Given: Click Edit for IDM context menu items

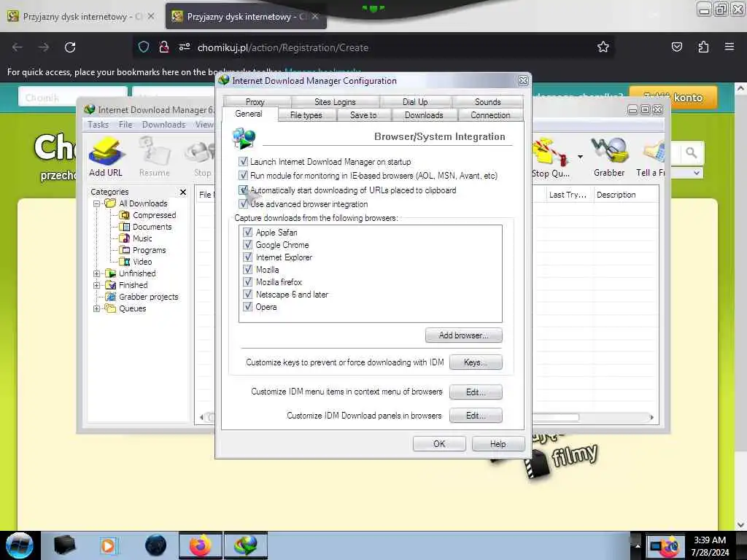Looking at the screenshot, I should (x=476, y=392).
